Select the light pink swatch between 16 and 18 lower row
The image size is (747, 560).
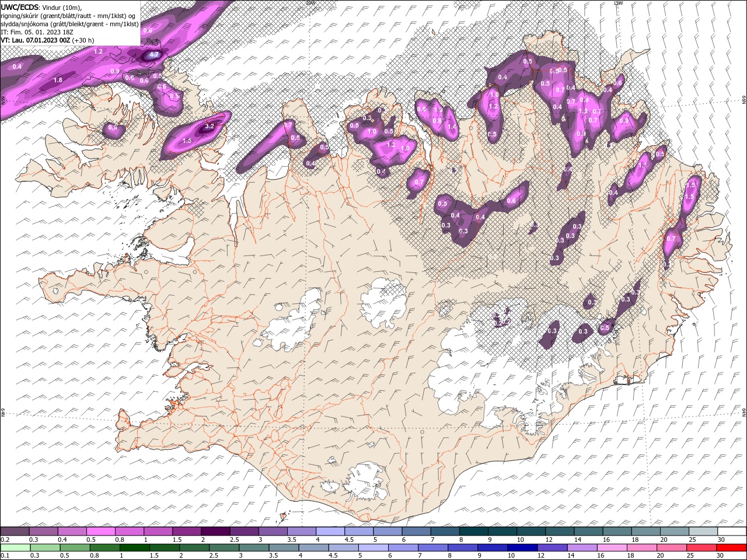[612, 548]
